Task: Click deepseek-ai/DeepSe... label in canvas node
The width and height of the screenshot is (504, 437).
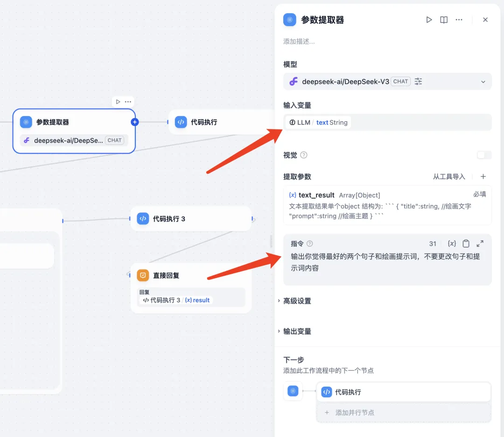Action: click(69, 140)
